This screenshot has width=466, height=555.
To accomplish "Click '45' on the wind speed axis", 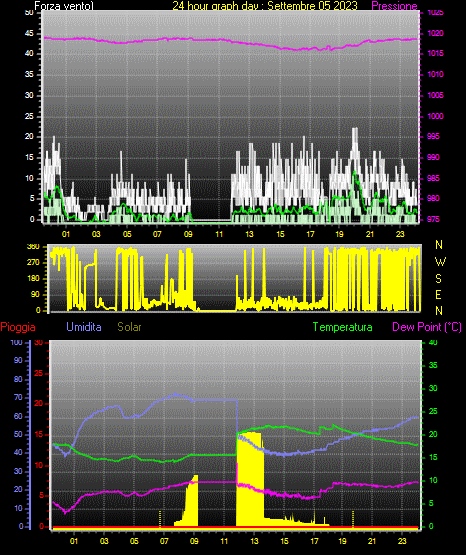I will pos(29,33).
